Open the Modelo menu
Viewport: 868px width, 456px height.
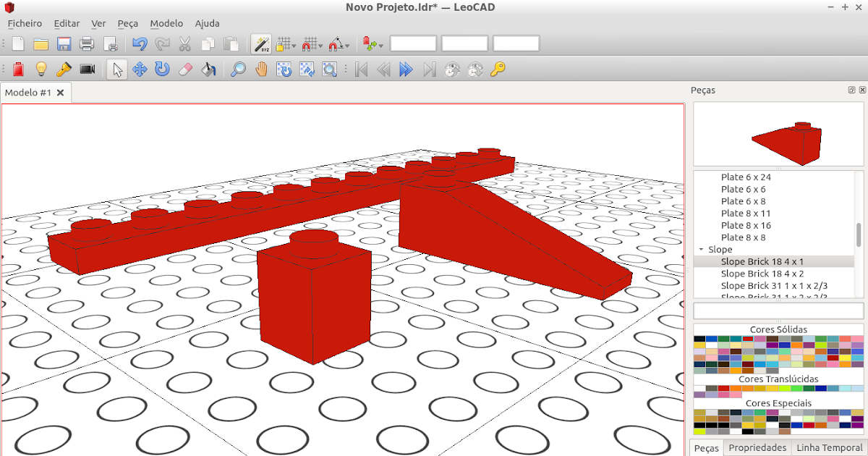(166, 23)
